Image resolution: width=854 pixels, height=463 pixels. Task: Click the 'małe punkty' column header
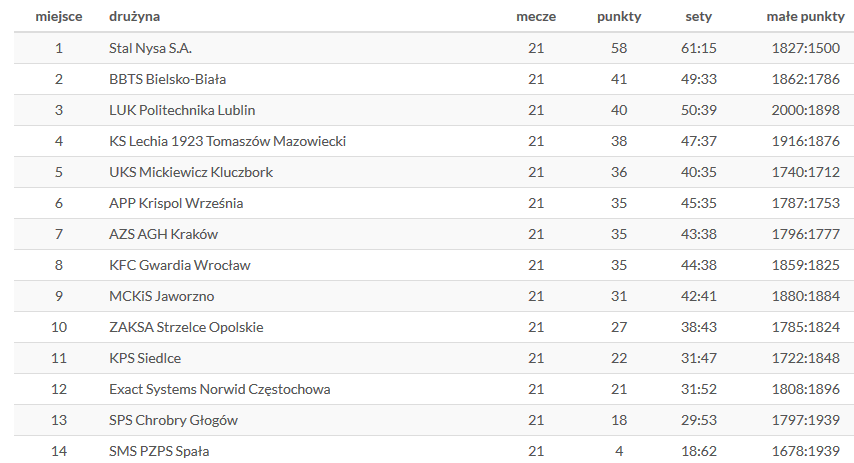pos(806,17)
